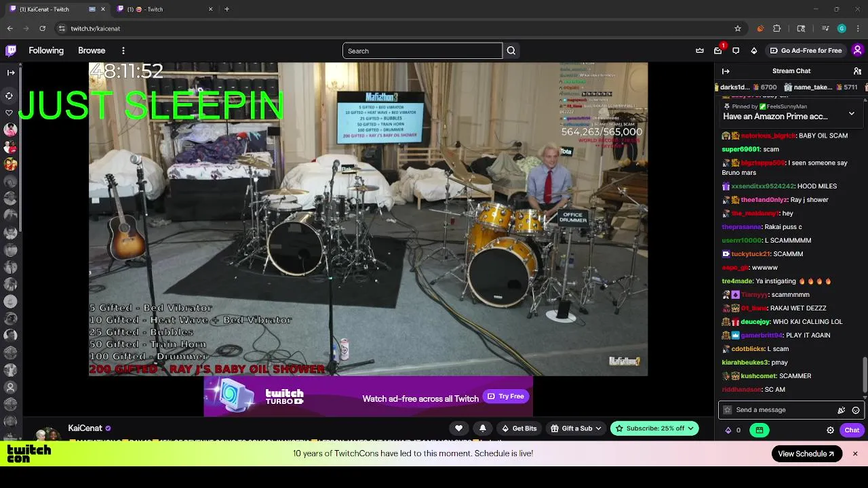The width and height of the screenshot is (868, 488).
Task: Click the Try Free turbo button
Action: coord(506,396)
